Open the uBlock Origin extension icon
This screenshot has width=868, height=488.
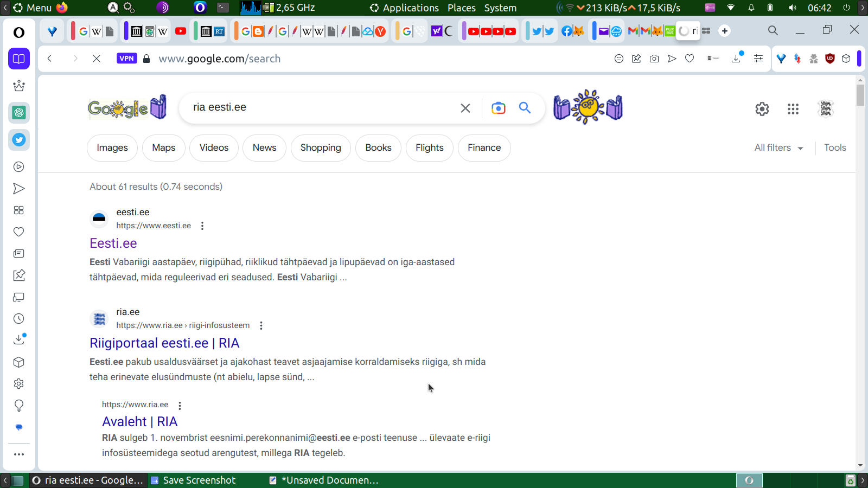click(829, 59)
